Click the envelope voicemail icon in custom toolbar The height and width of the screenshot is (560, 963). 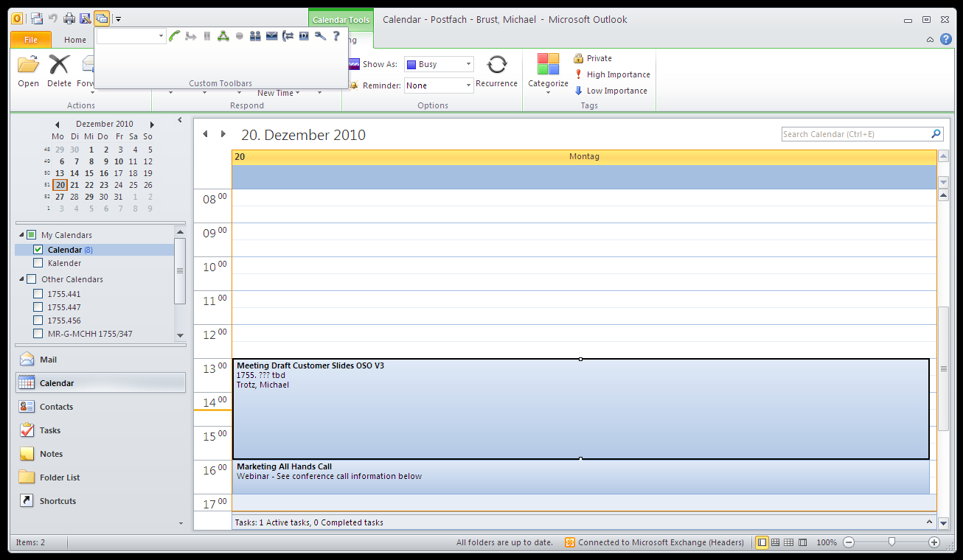[271, 36]
